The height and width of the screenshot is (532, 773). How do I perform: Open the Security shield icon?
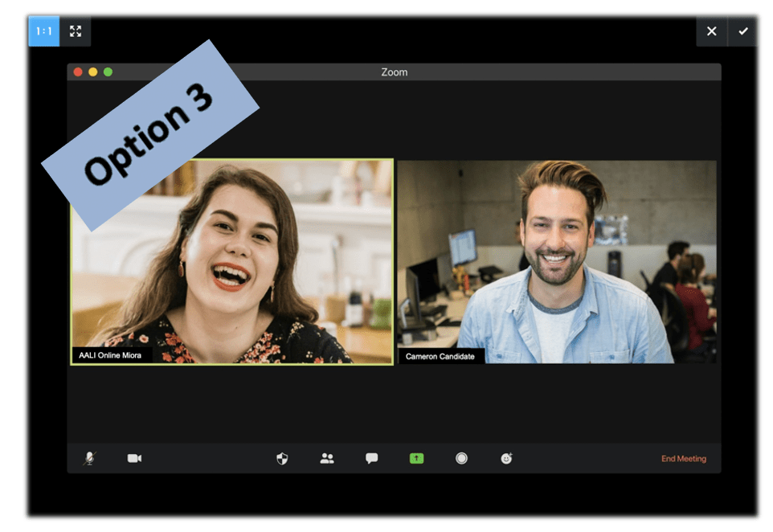coord(282,459)
